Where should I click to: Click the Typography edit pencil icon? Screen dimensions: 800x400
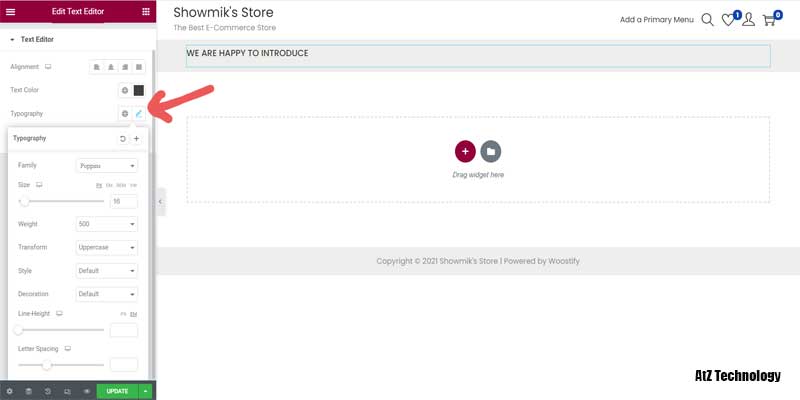[x=139, y=114]
